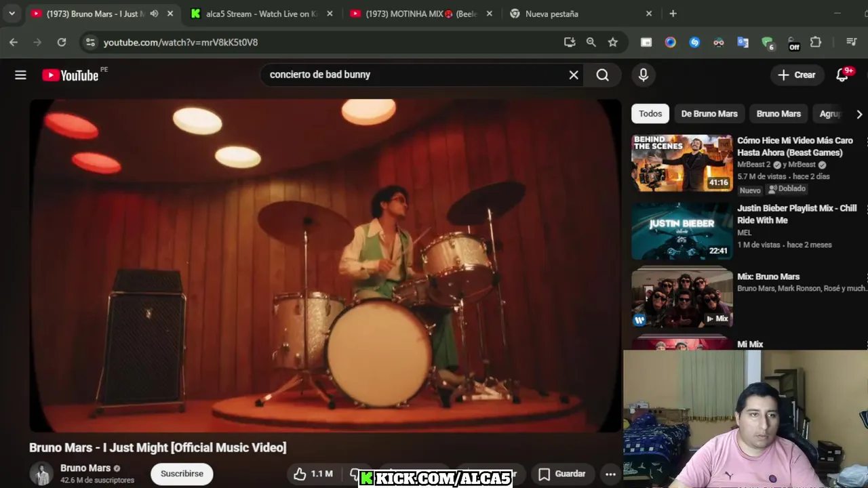Click the MrBeast 2 channel name
Viewport: 868px width, 488px height.
[x=754, y=165]
